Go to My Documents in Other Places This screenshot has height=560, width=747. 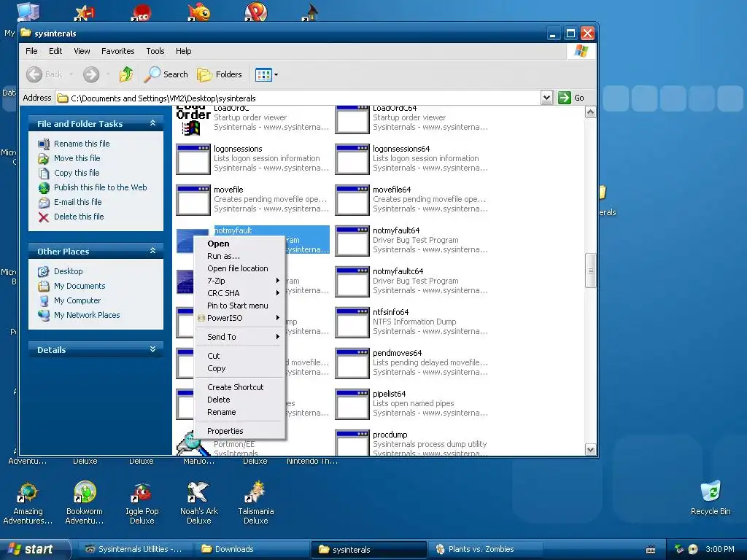(80, 286)
